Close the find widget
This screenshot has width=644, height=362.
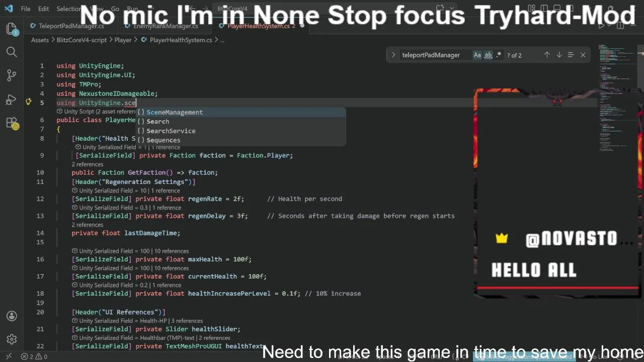[583, 55]
